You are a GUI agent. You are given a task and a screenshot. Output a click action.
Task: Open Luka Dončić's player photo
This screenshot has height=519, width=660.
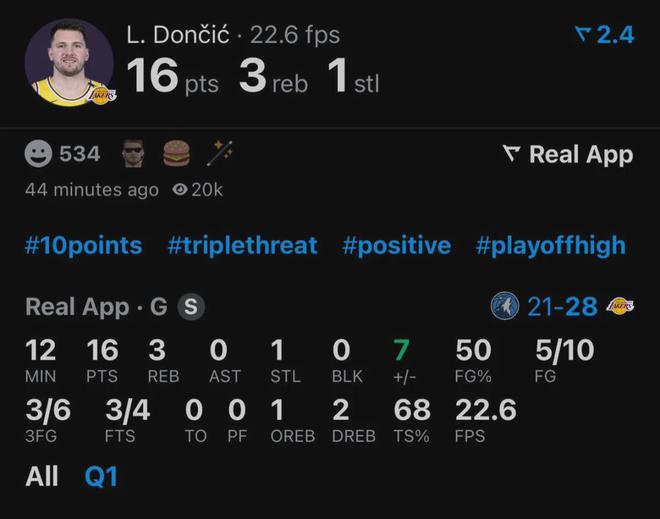pos(69,63)
